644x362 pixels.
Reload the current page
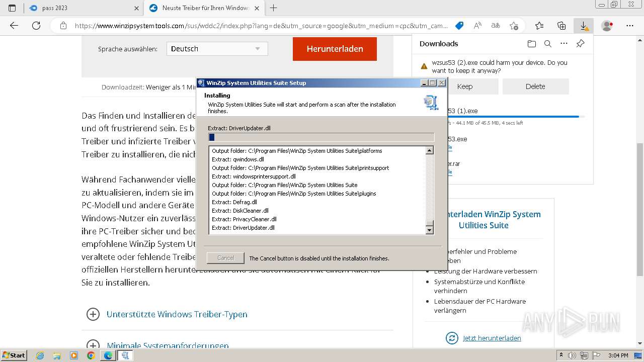pos(36,26)
